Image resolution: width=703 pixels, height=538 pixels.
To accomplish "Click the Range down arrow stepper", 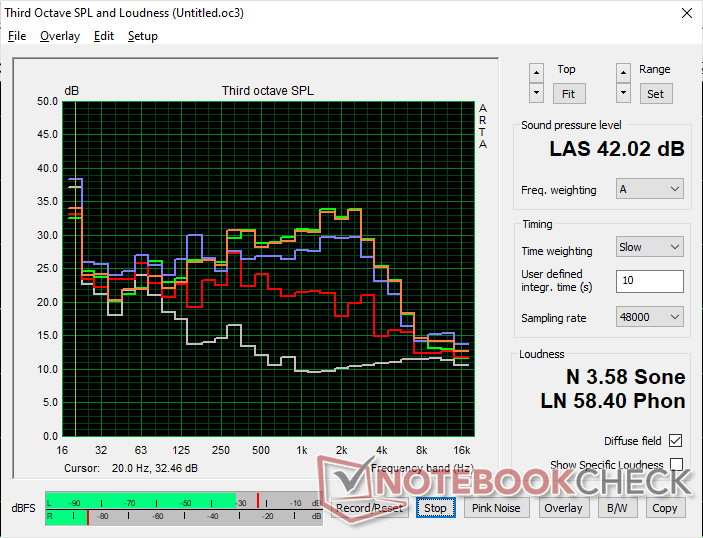I will 624,92.
